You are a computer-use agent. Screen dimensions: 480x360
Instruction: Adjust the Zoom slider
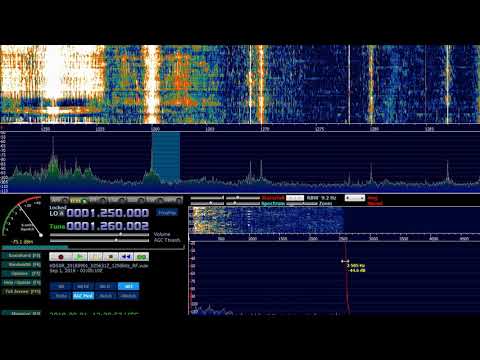(x=302, y=204)
